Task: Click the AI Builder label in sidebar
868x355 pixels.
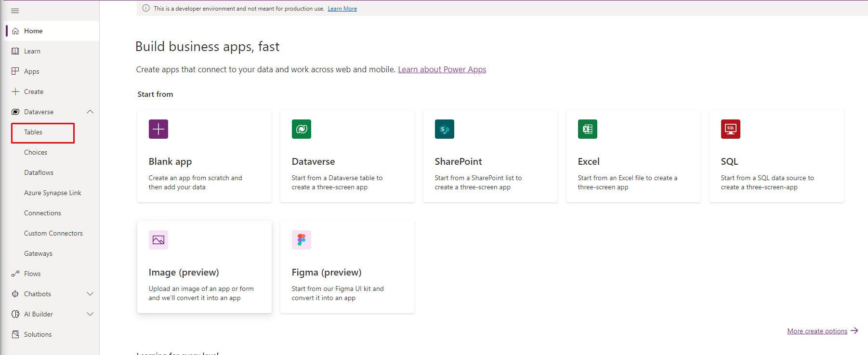Action: click(x=39, y=314)
